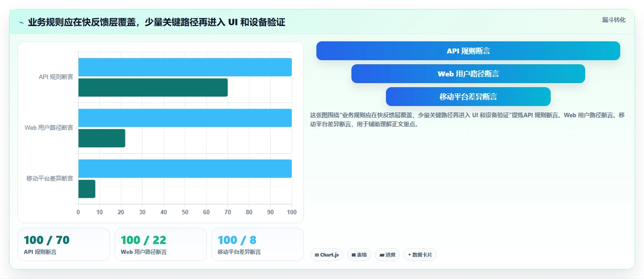Click the x-axis tick label 0
Viewport: 644px width, 279px height.
[x=78, y=212]
